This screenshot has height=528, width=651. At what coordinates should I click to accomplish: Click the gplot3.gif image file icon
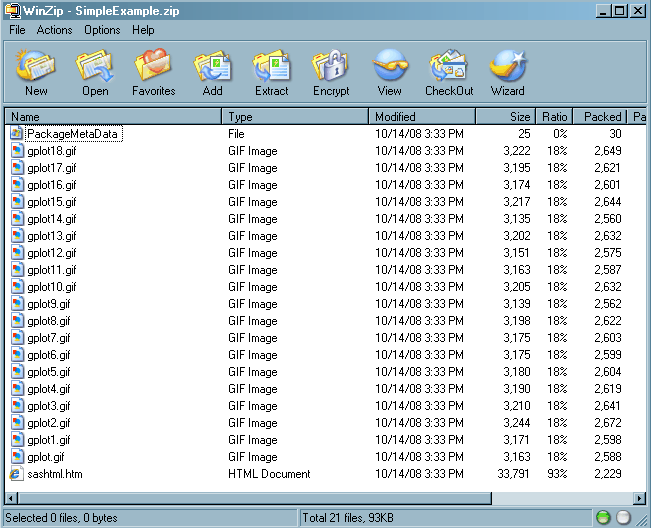(x=17, y=406)
